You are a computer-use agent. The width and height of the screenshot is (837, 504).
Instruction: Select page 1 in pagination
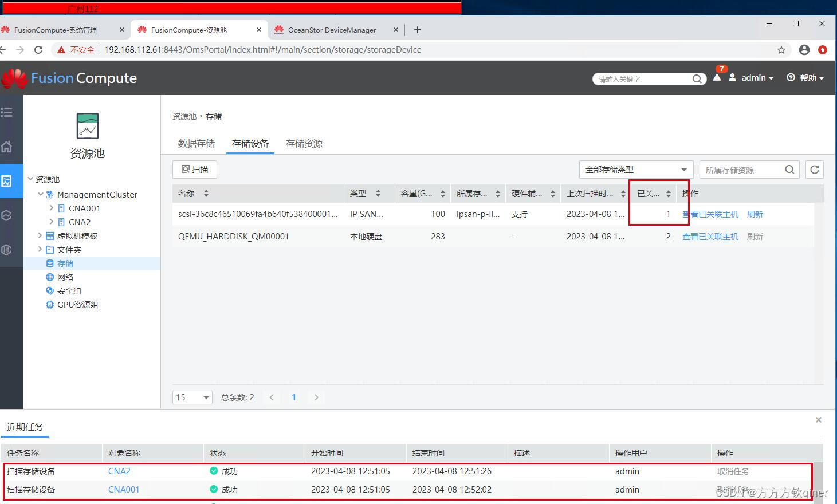pyautogui.click(x=294, y=397)
